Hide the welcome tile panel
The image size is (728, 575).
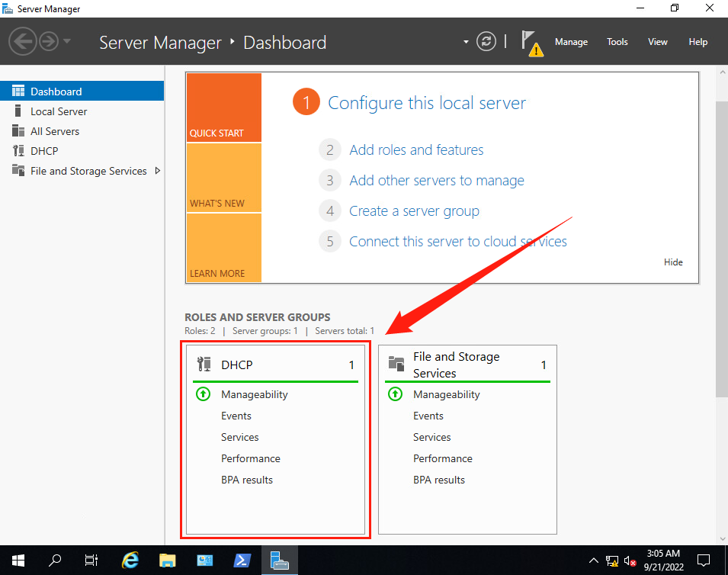click(673, 262)
